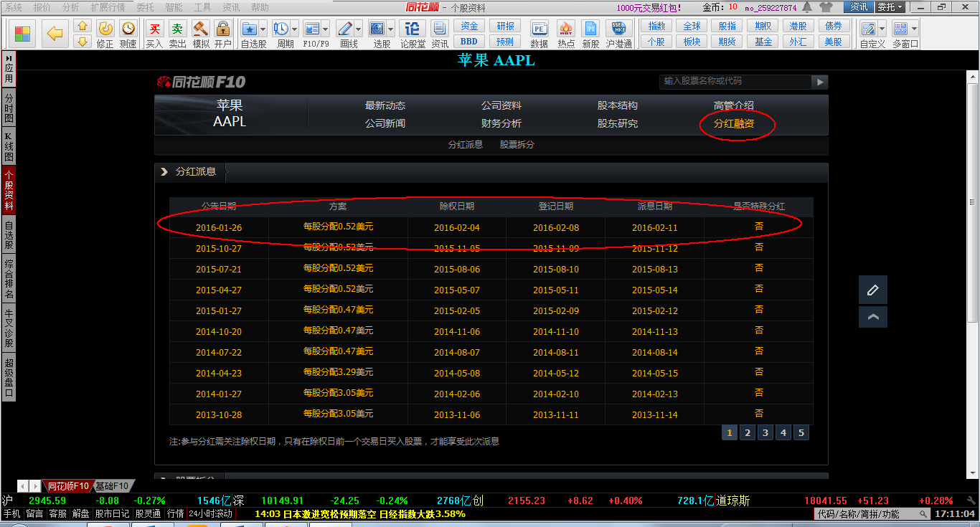This screenshot has width=980, height=527.
Task: Click the 修正 refresh icon
Action: tap(105, 29)
